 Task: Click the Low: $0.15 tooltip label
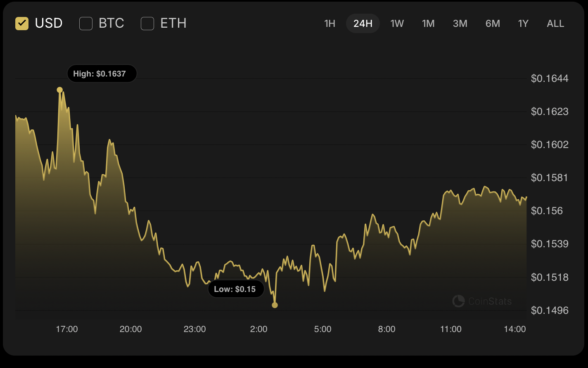click(x=235, y=289)
